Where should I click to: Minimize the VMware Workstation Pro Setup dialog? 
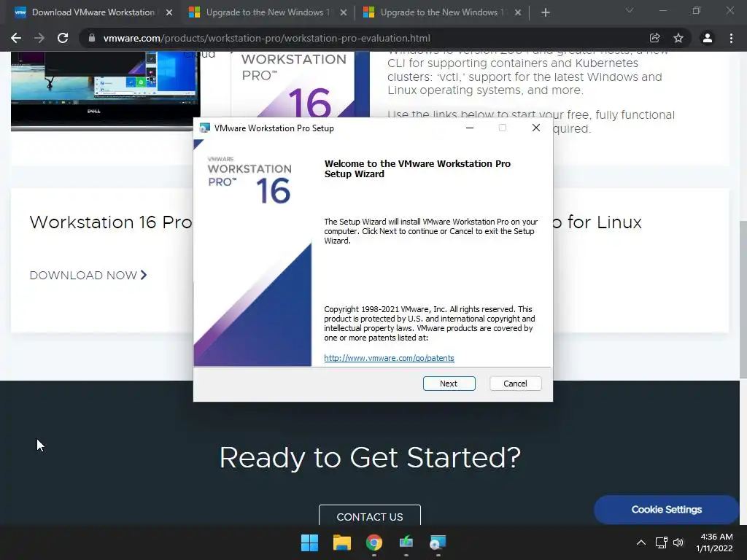(x=470, y=128)
